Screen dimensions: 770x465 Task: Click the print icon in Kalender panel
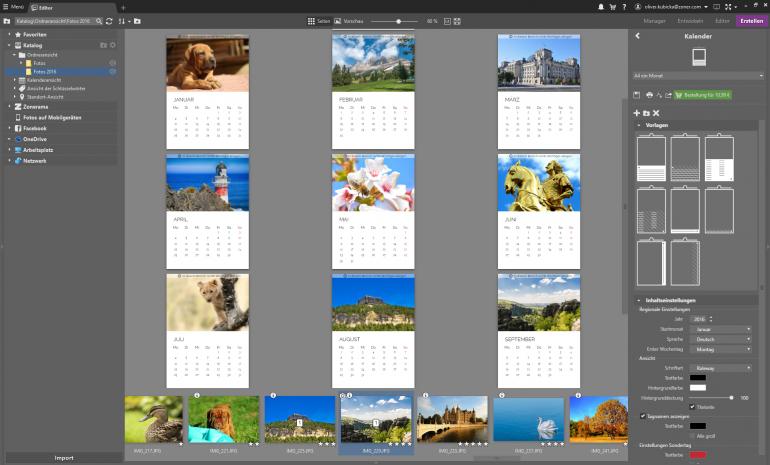(649, 95)
